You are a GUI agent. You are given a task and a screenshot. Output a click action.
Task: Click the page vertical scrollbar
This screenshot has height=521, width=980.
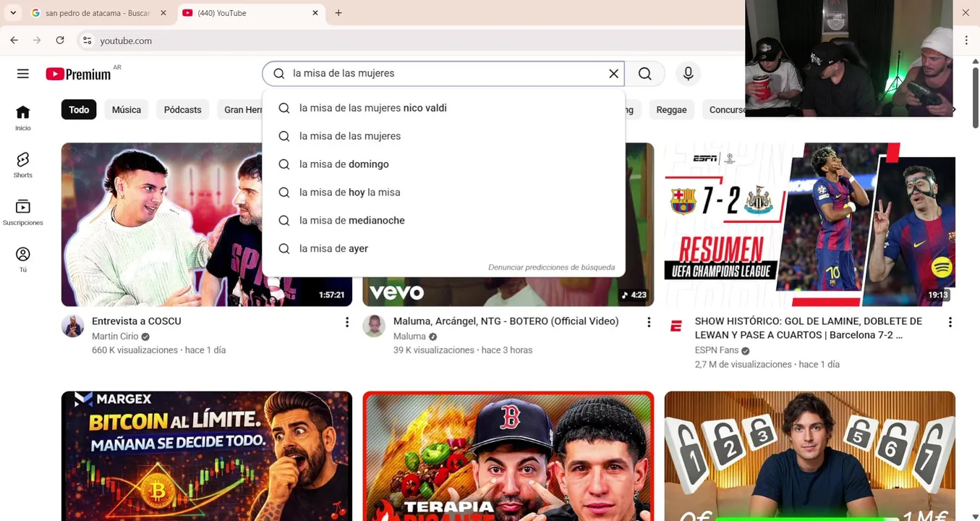975,98
